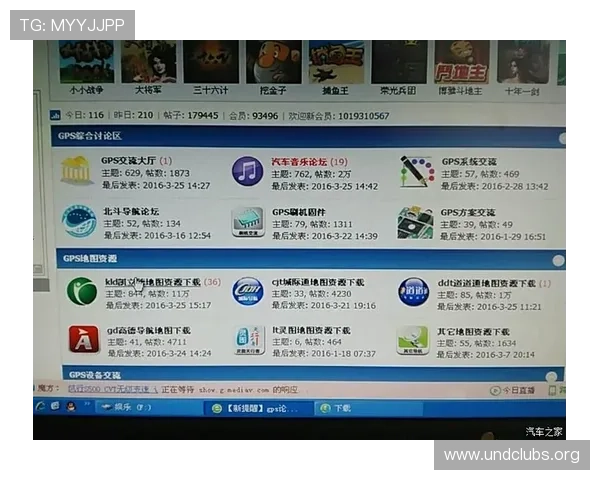Click the cjt城际通 blue round icon
The width and height of the screenshot is (600, 480).
[x=248, y=292]
